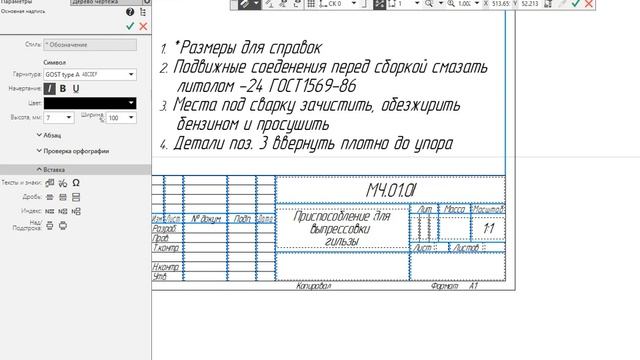
Task: Insert an Omega special symbol
Action: click(x=76, y=183)
